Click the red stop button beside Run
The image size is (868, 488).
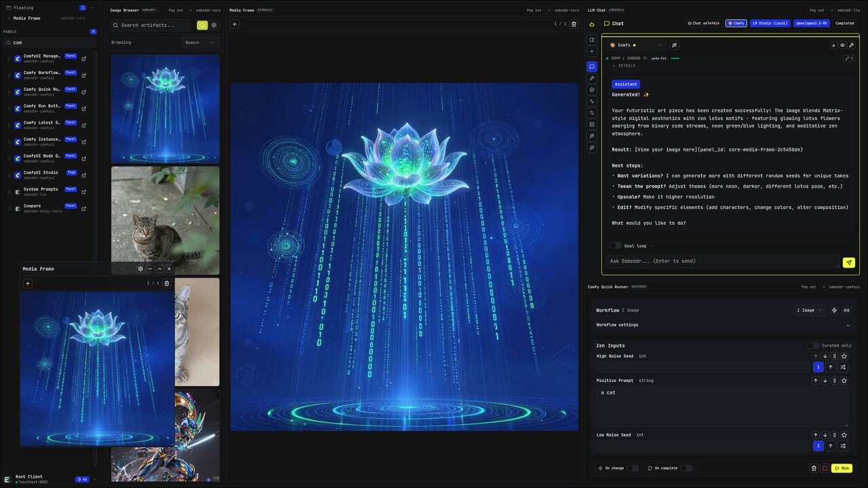click(x=825, y=468)
